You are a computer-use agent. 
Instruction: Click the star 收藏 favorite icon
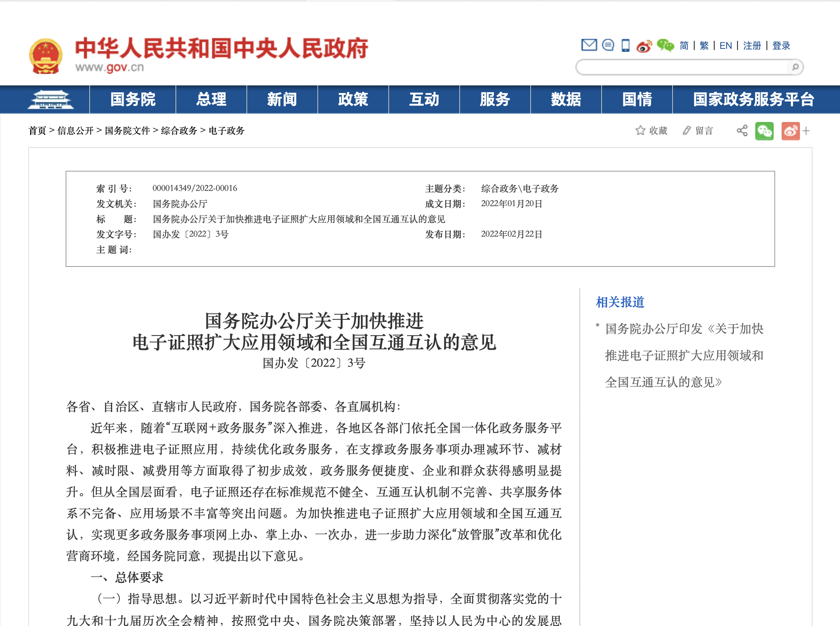[x=640, y=130]
